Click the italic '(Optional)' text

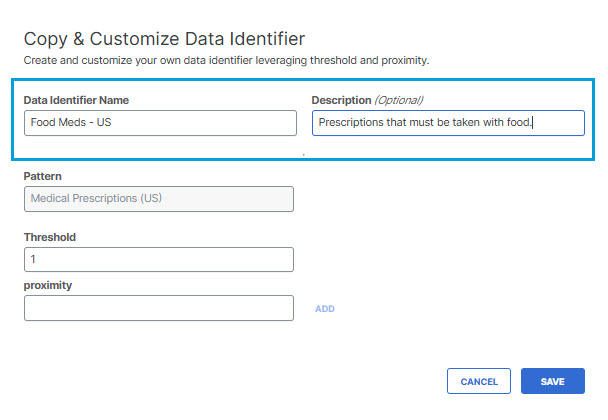pyautogui.click(x=399, y=100)
